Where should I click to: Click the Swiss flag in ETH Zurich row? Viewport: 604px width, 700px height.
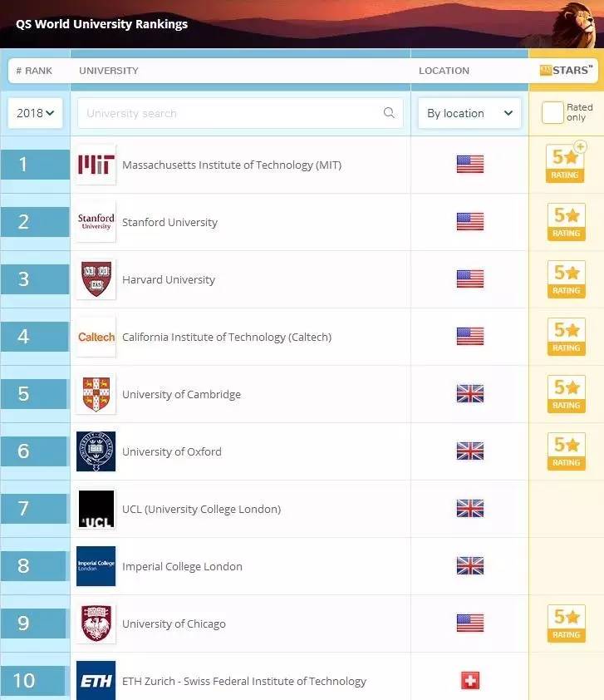point(470,680)
